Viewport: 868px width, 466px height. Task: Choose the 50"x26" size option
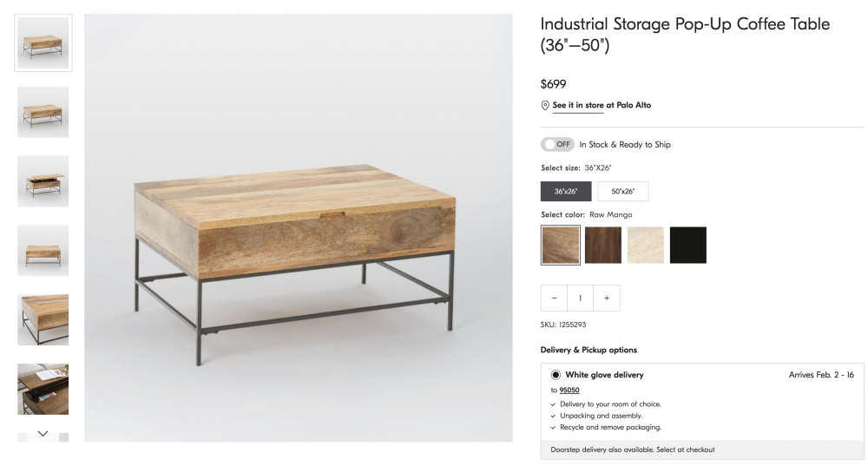click(x=622, y=192)
